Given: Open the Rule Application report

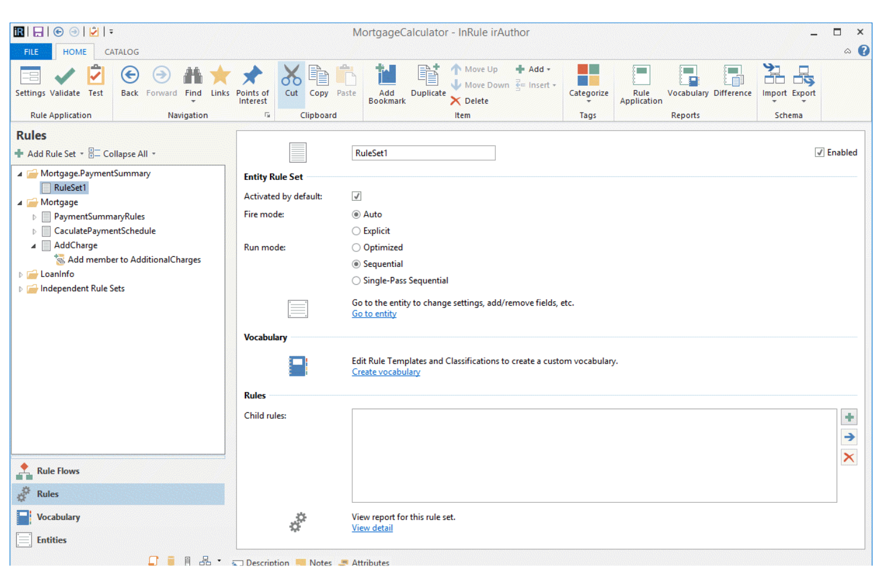Looking at the screenshot, I should pos(640,83).
